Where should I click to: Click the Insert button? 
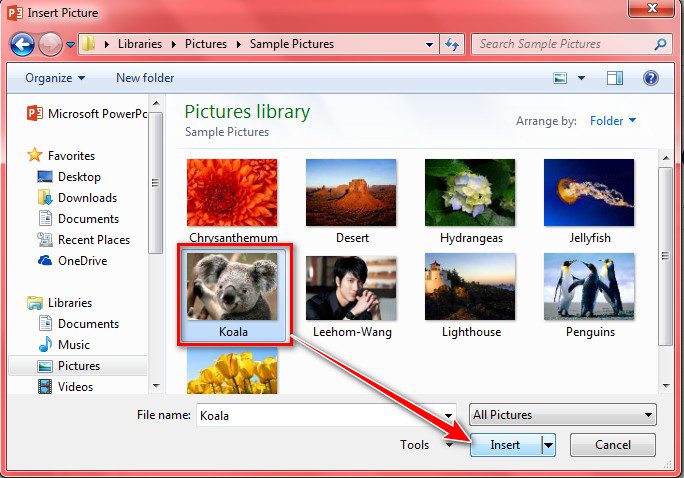[x=505, y=445]
